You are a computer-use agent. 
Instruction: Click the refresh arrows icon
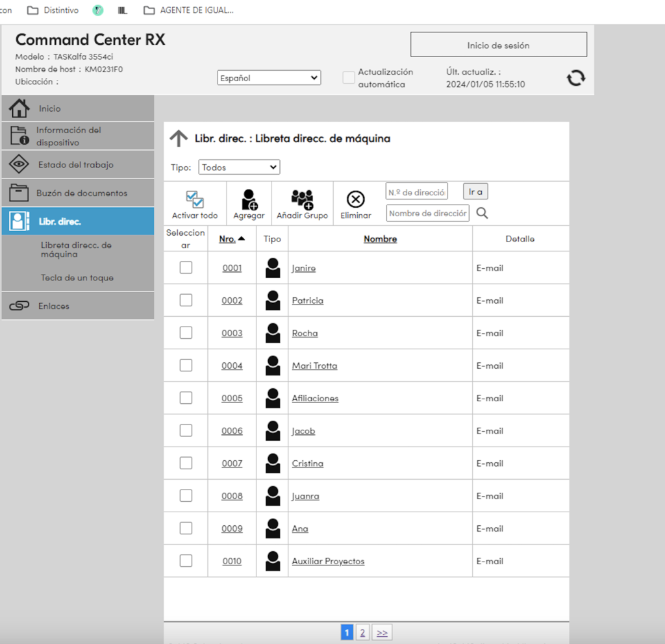[575, 78]
